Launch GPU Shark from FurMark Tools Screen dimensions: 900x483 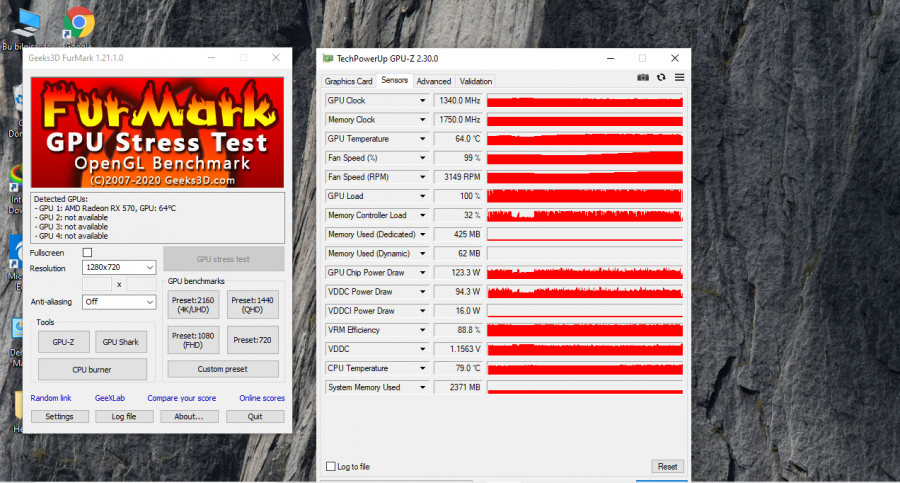tap(121, 342)
